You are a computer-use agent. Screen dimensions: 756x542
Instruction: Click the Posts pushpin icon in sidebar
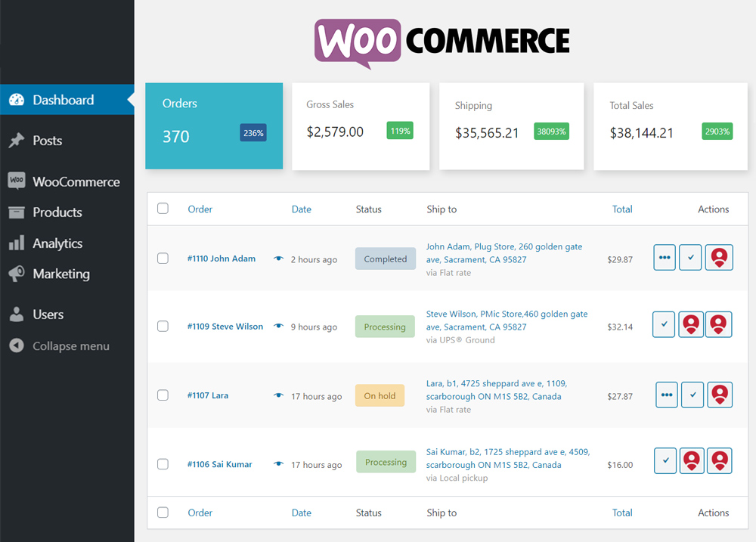(17, 141)
